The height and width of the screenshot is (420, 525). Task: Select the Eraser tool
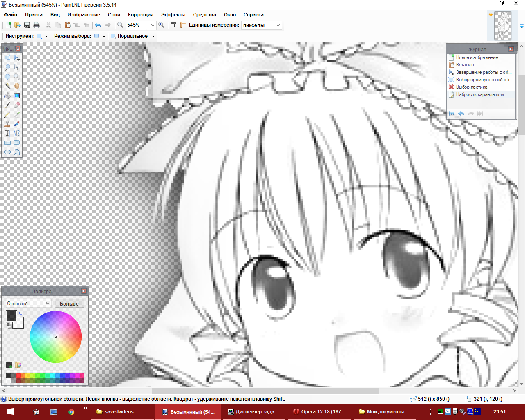tap(17, 105)
